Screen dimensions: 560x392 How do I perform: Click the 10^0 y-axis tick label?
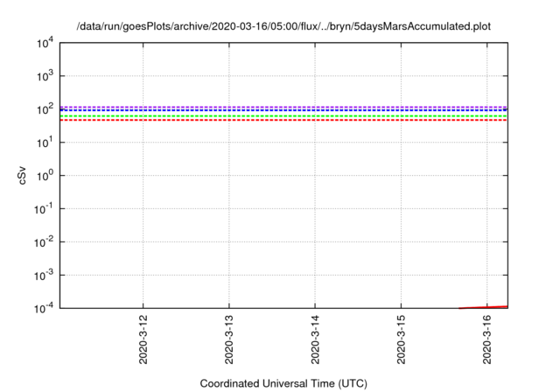tap(47, 176)
